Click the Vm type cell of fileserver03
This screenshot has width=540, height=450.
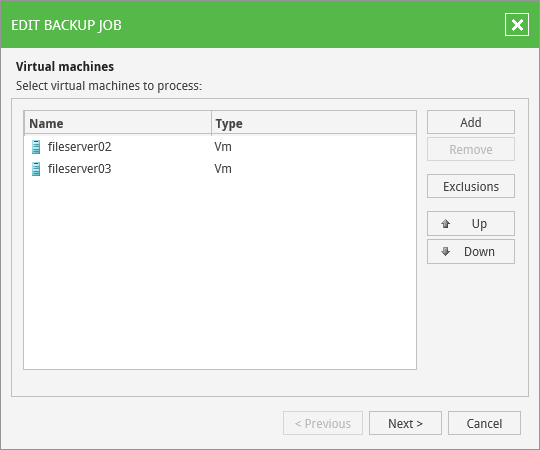223,169
